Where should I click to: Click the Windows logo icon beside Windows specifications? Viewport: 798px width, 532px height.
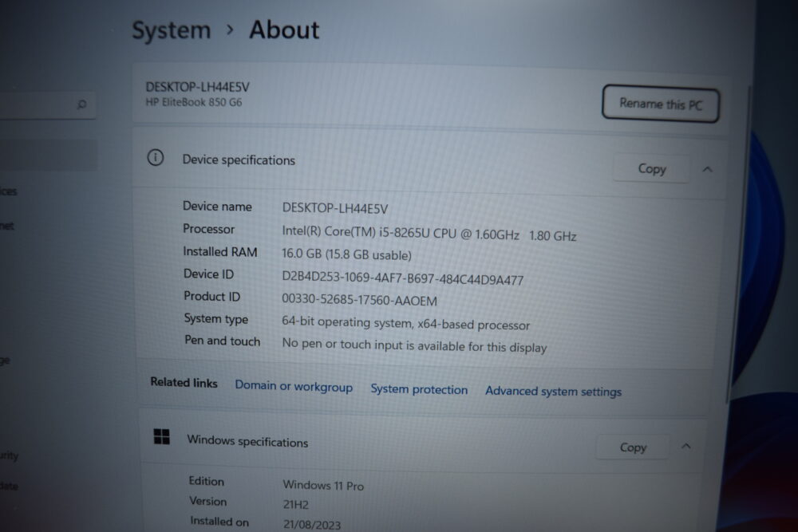162,436
